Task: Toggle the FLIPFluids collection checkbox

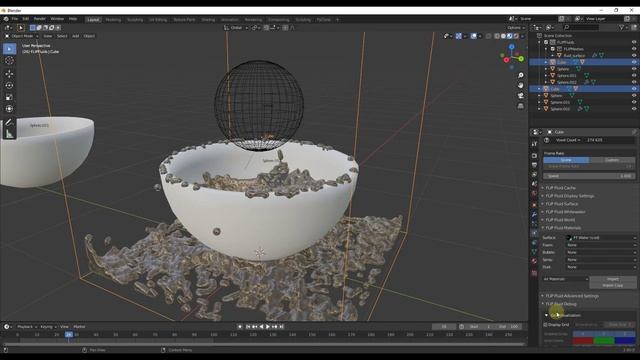Action: pyautogui.click(x=546, y=42)
